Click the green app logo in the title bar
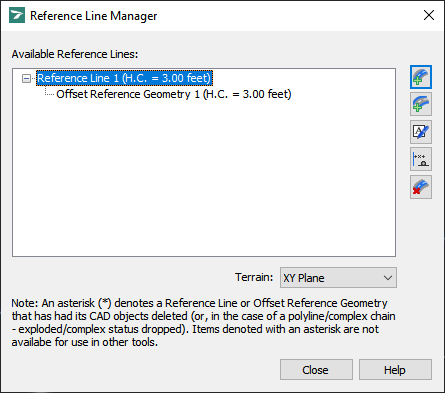This screenshot has width=445, height=393. pyautogui.click(x=17, y=15)
